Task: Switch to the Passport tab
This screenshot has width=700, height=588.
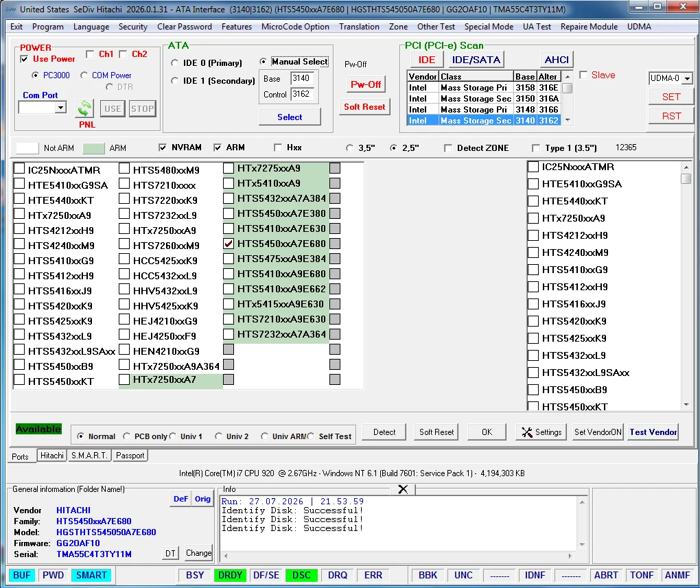Action: coord(130,456)
